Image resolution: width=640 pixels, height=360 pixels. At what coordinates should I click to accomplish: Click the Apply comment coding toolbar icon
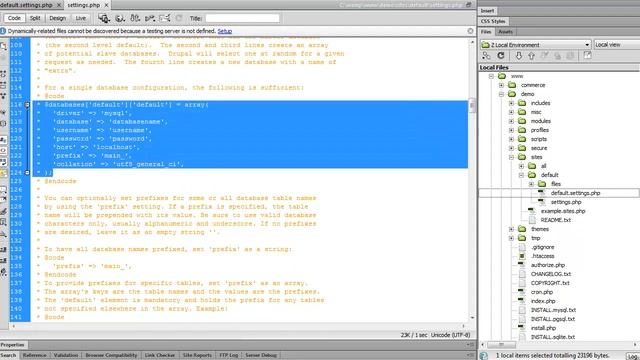point(4,189)
